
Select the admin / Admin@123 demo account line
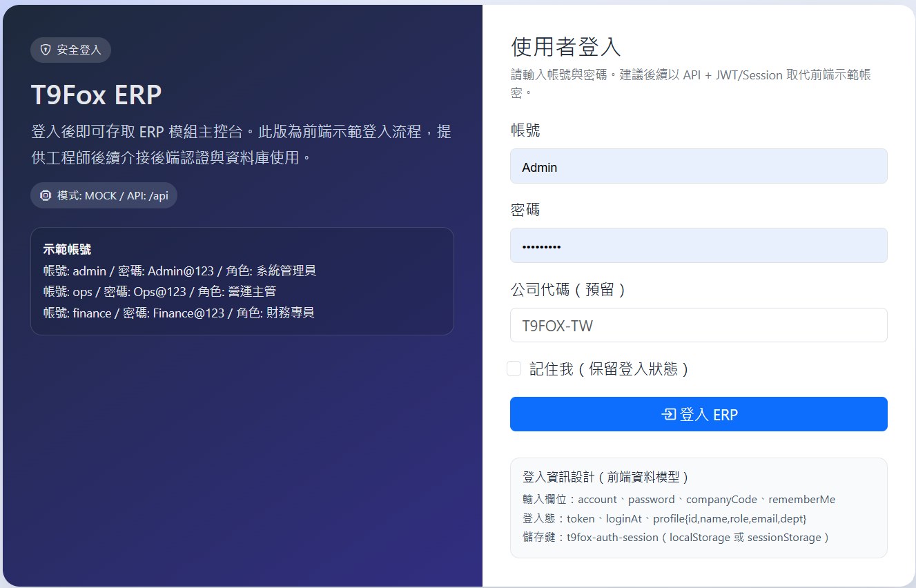click(x=179, y=271)
